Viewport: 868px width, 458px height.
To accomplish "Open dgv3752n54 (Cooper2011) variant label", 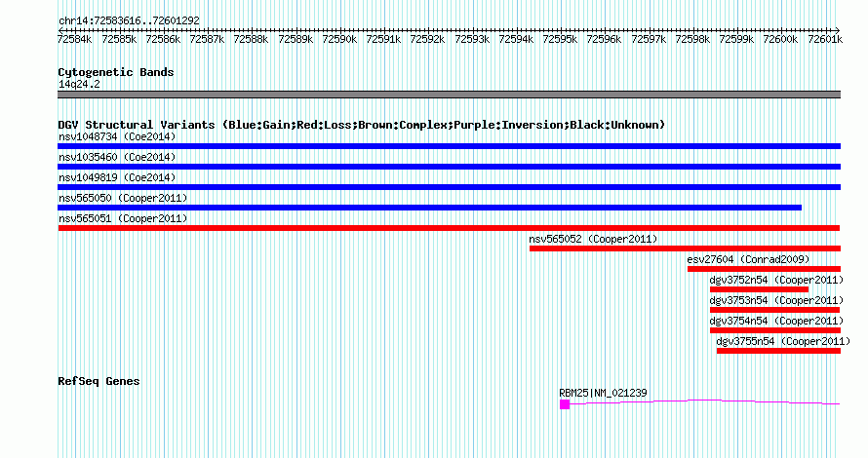I will [776, 280].
